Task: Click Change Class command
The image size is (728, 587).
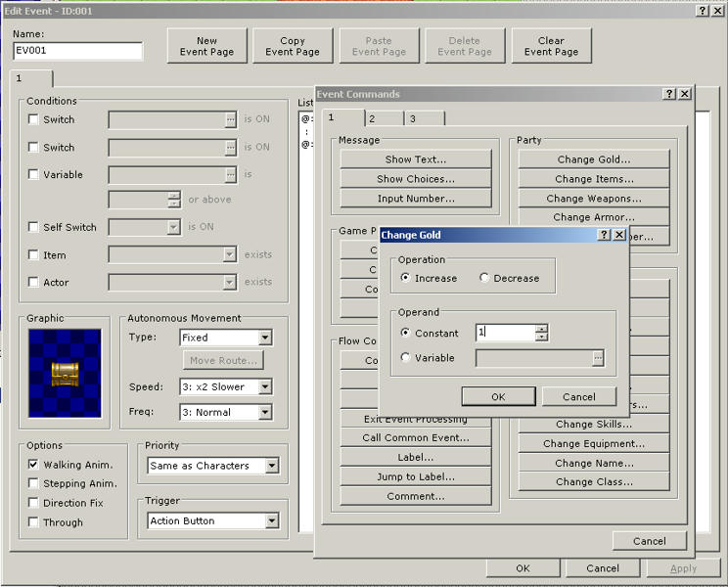Action: (x=594, y=481)
